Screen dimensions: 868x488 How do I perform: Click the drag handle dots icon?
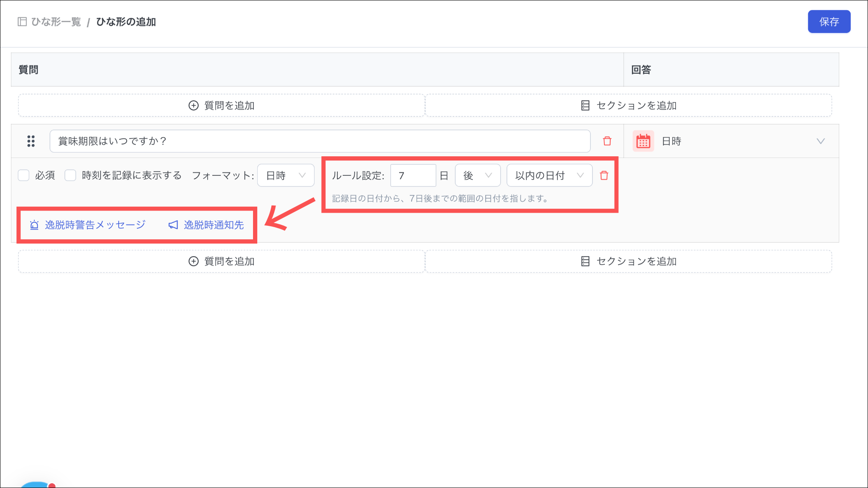point(31,141)
